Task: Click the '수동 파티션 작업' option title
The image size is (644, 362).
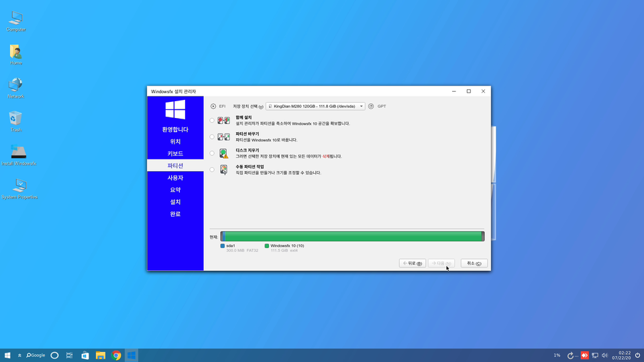Action: 250,167
